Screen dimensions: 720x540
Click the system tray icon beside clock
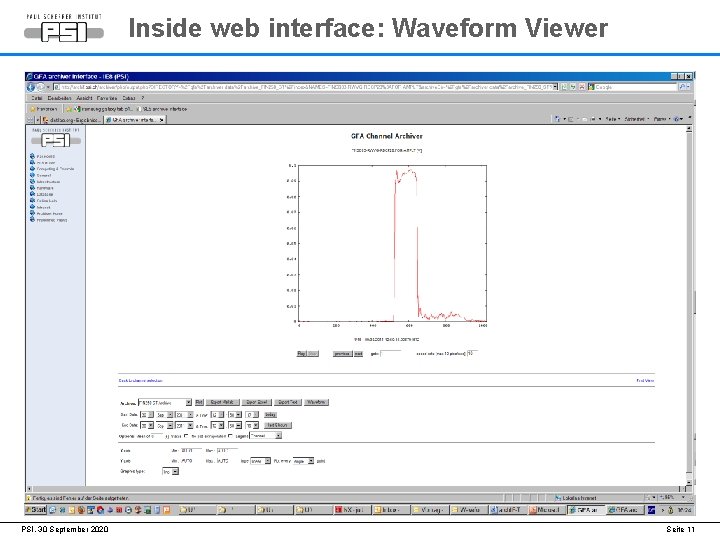point(671,510)
